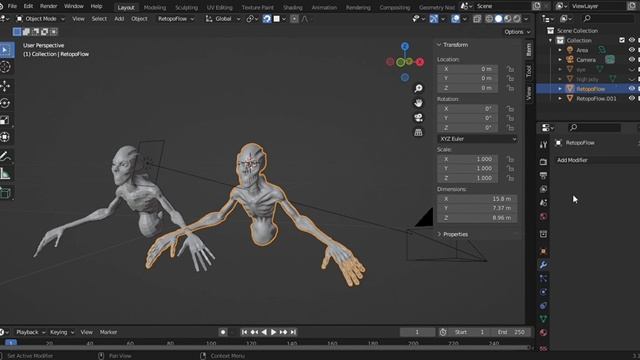Play the animation forward
Screen dimensions: 640x360
(x=273, y=332)
